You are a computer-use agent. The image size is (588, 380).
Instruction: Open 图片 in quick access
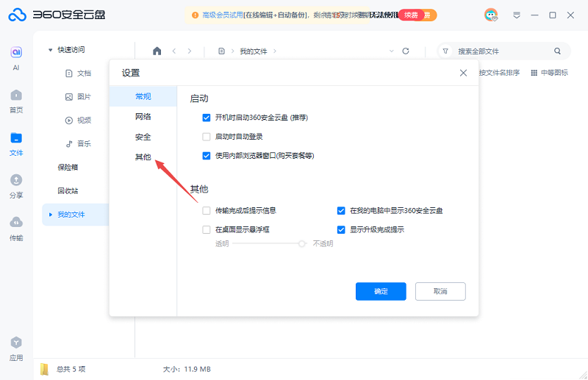click(79, 97)
